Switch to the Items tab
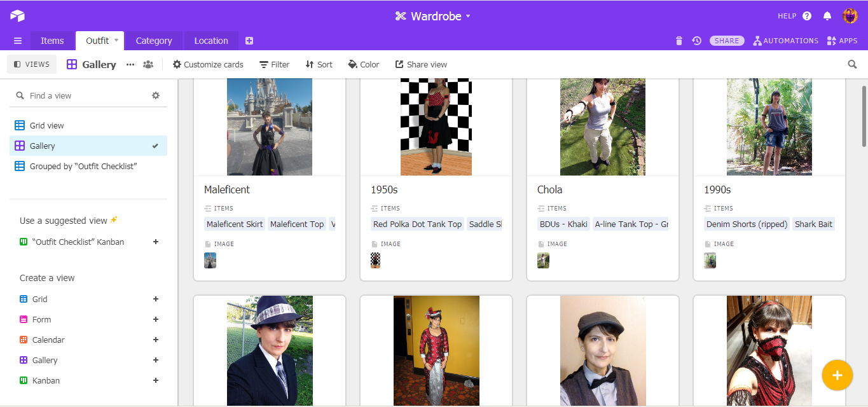The width and height of the screenshot is (868, 407). (x=52, y=41)
